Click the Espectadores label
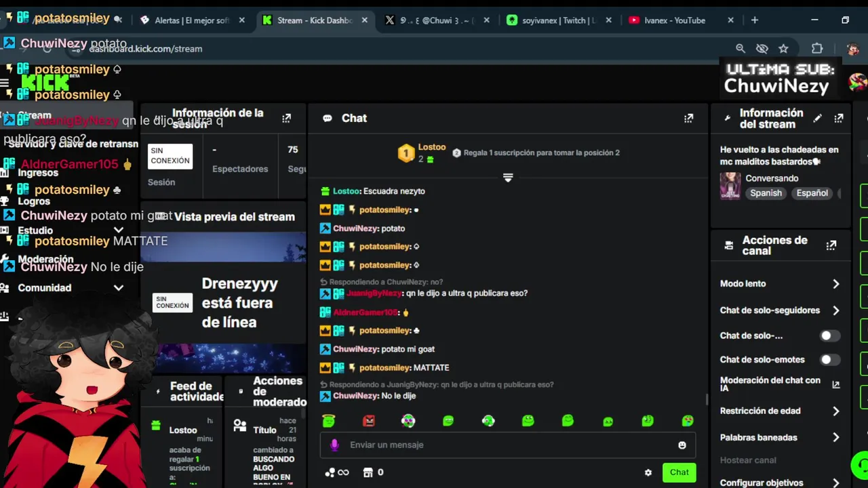Viewport: 868px width, 488px height. pos(240,169)
